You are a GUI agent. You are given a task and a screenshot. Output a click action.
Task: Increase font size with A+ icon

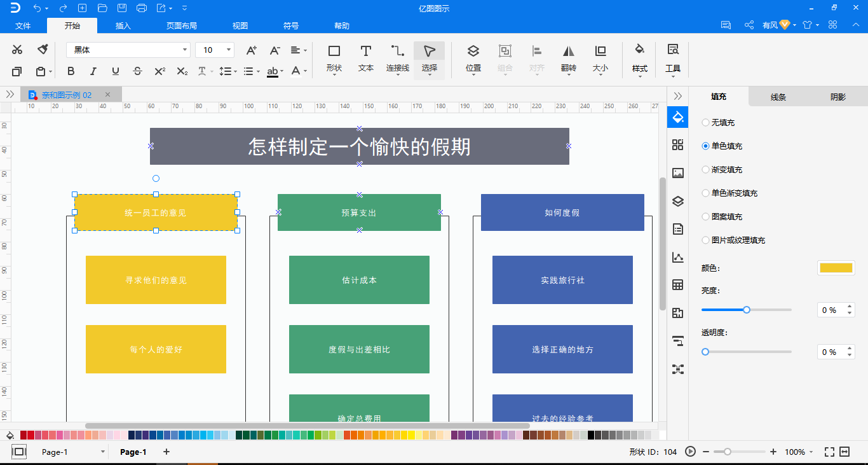[251, 50]
